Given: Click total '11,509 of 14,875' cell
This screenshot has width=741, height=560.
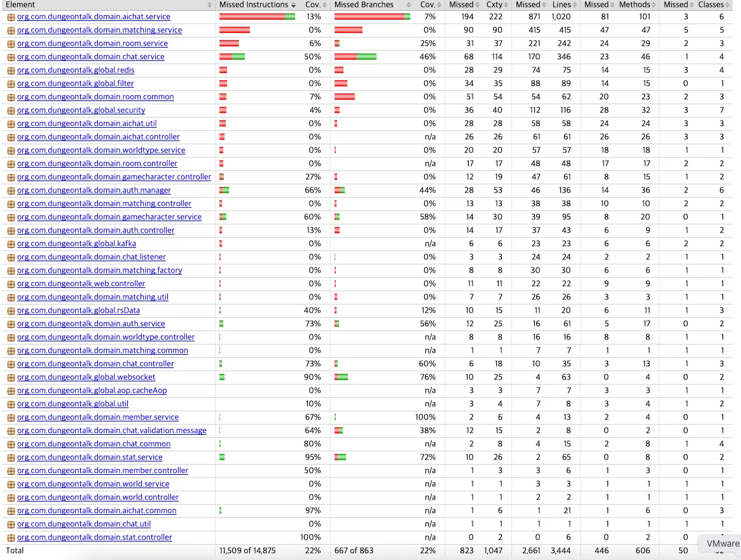Looking at the screenshot, I should coord(247,551).
